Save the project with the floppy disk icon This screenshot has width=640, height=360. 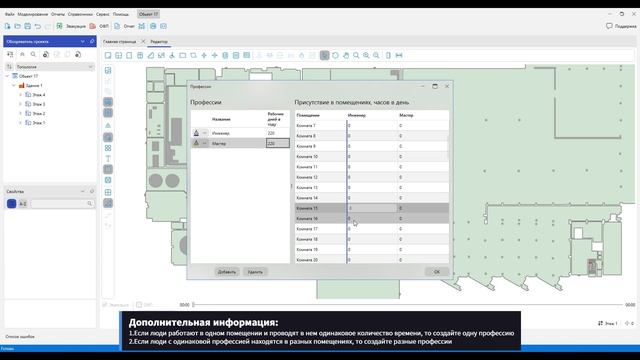click(27, 26)
